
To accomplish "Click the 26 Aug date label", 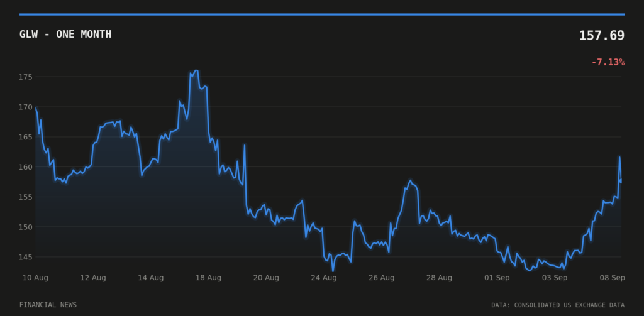I will tap(382, 278).
